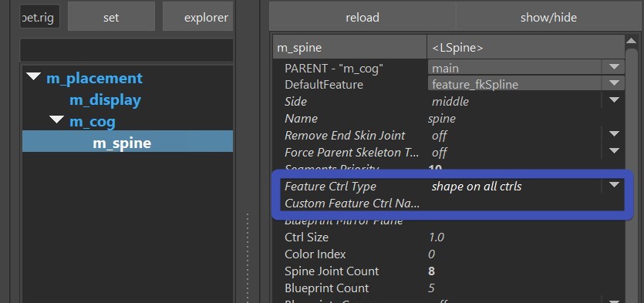Open the PARENT main dropdown arrow

[x=614, y=67]
